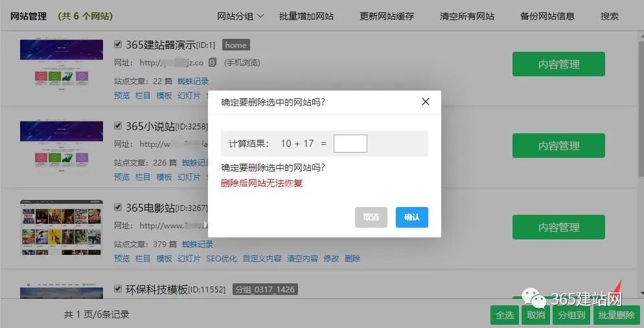Click 预览 link of 365小说站
The image size is (644, 328).
click(122, 177)
